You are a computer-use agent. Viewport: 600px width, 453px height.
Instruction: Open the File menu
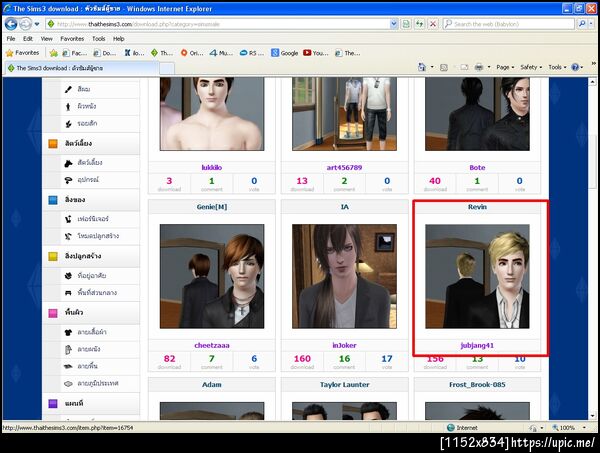point(11,39)
